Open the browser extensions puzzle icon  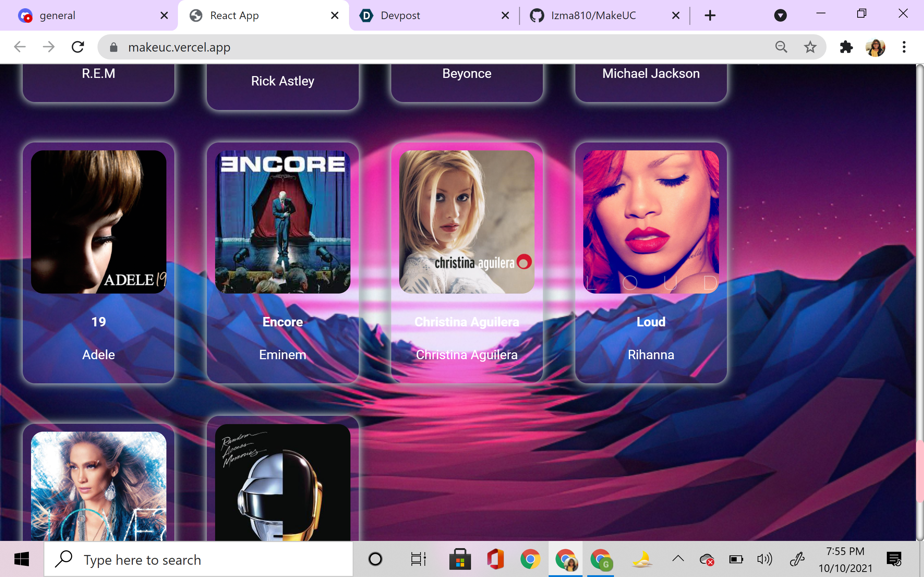coord(846,47)
